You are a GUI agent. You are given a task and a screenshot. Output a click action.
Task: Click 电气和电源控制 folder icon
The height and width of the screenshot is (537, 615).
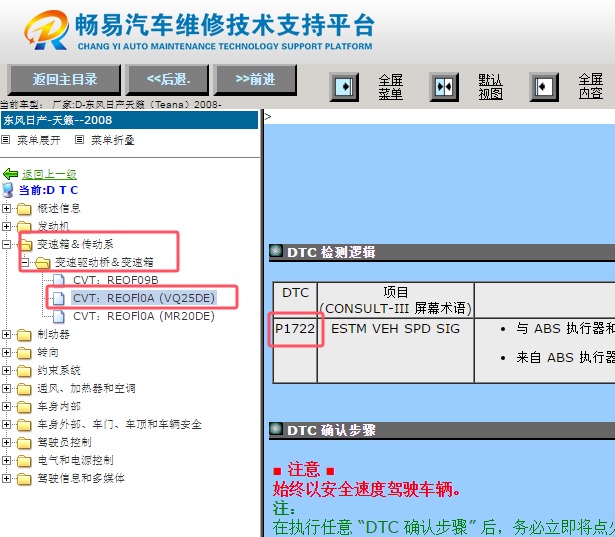pyautogui.click(x=24, y=461)
